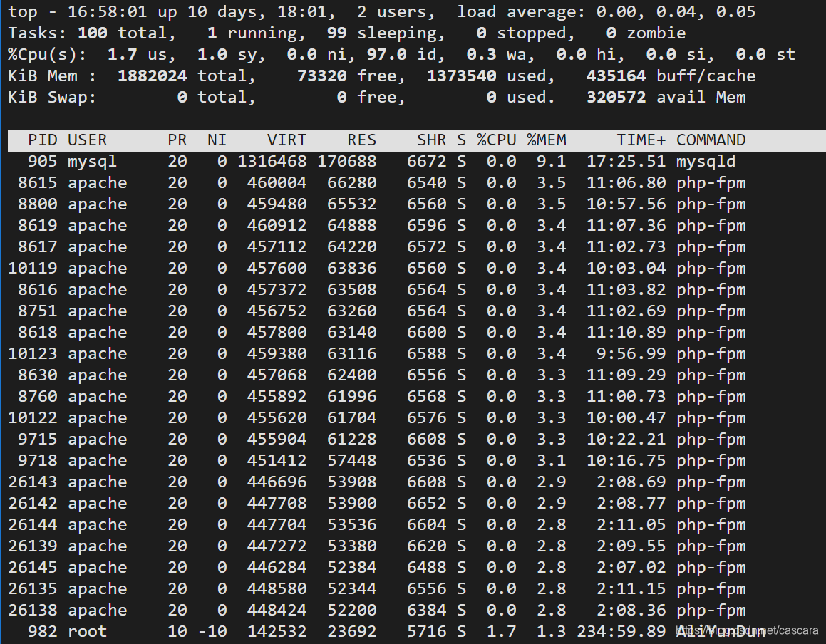The image size is (826, 644).
Task: Select PID 26135 in process list
Action: tap(33, 588)
